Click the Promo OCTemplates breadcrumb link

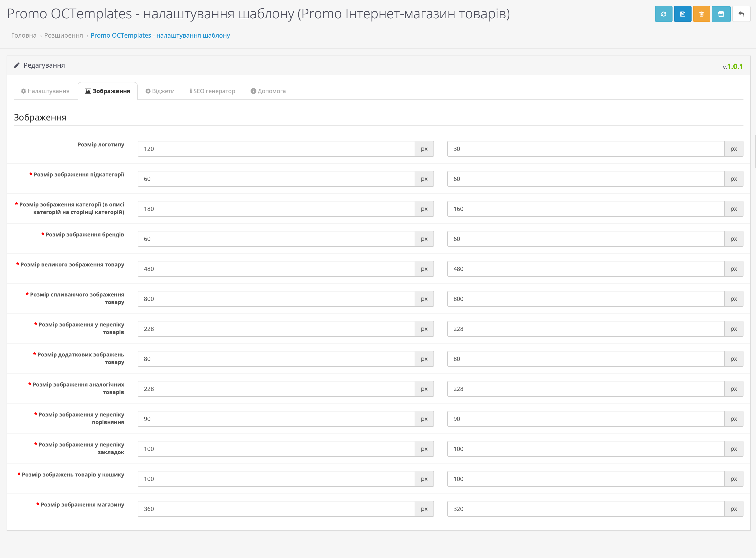(160, 35)
